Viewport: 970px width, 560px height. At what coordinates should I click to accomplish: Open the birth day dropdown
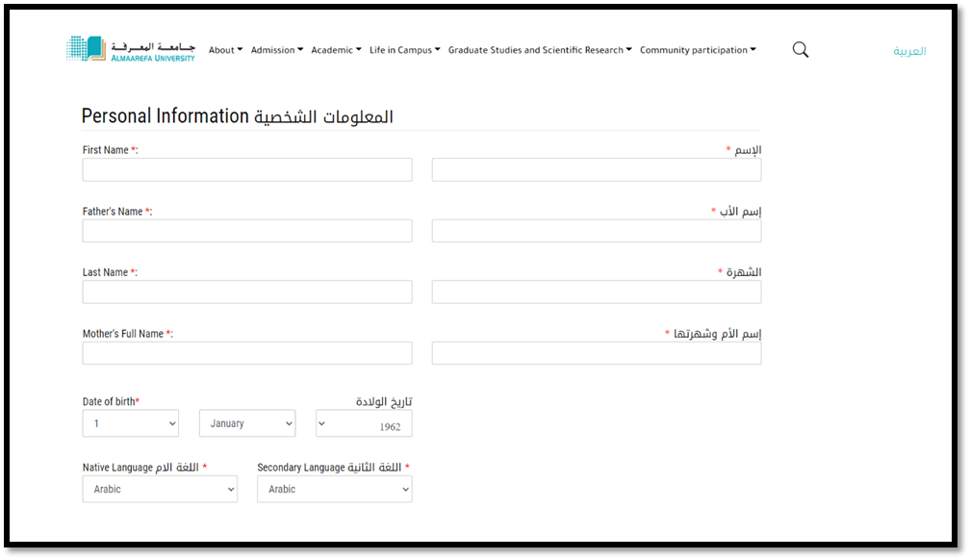[x=131, y=423]
